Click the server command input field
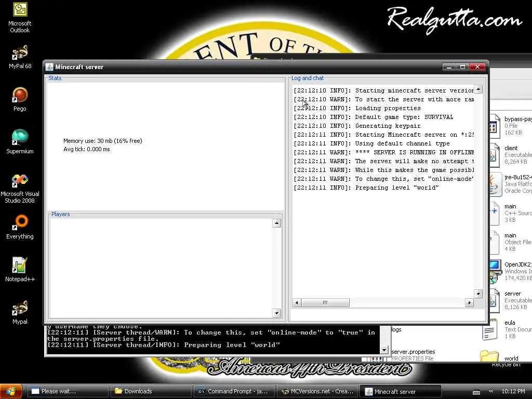 pos(388,315)
